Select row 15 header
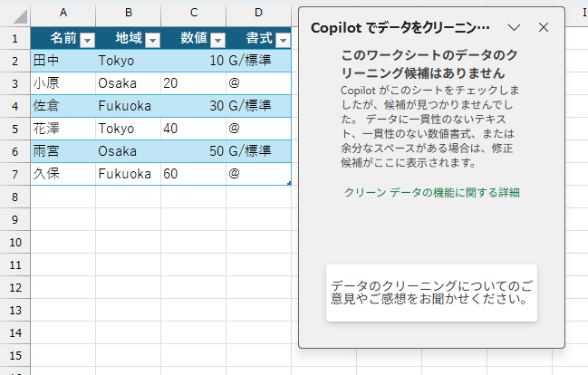This screenshot has width=588, height=375. pyautogui.click(x=15, y=355)
